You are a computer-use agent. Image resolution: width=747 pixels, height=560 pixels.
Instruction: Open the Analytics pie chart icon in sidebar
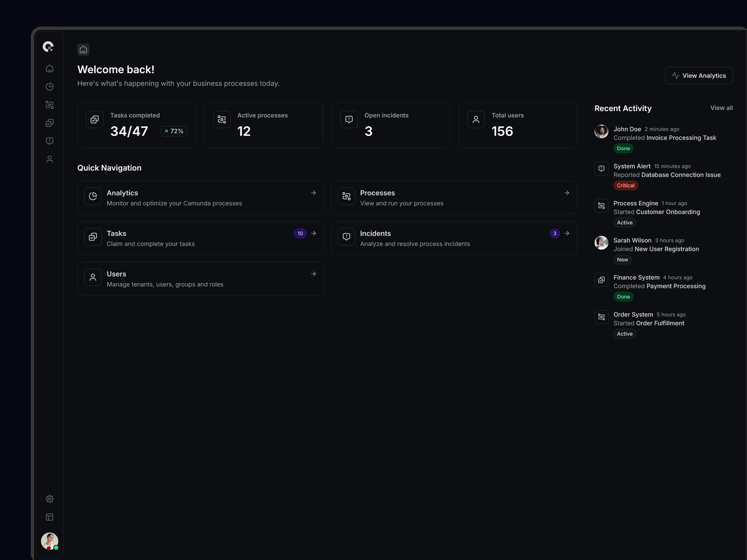[49, 86]
